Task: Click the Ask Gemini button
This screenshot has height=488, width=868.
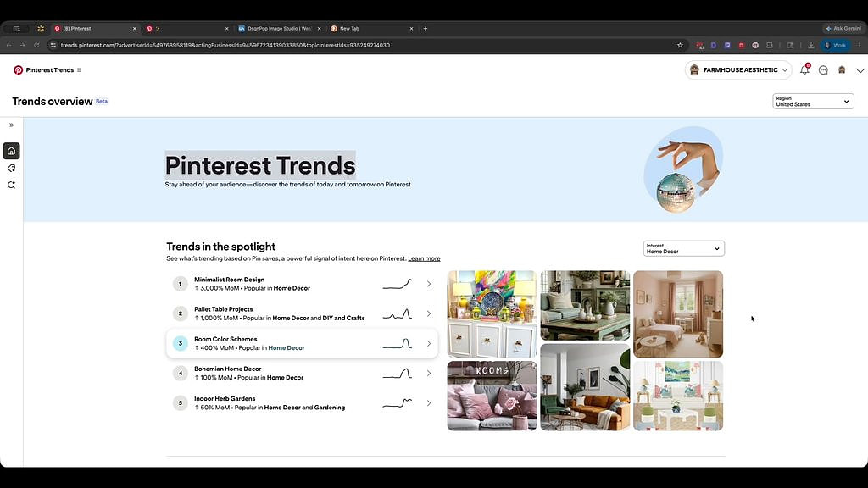Action: [x=843, y=28]
